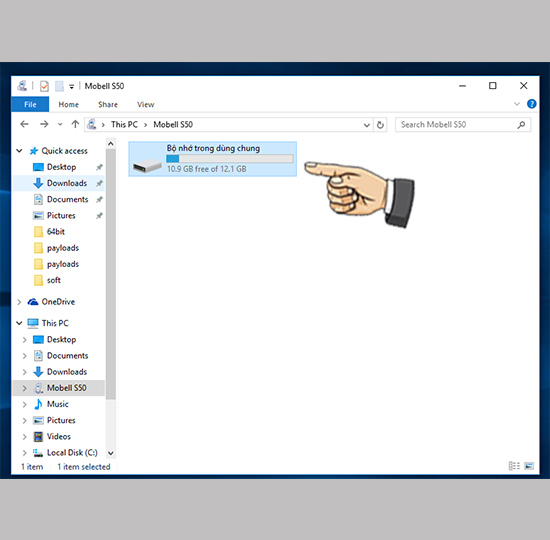Click the New folder quick access icon
This screenshot has width=550, height=540.
pyautogui.click(x=59, y=86)
